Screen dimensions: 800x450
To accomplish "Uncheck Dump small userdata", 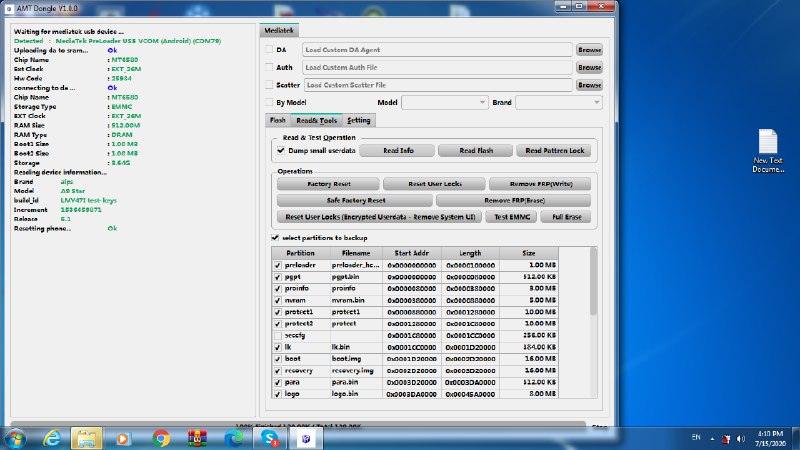I will tap(281, 151).
